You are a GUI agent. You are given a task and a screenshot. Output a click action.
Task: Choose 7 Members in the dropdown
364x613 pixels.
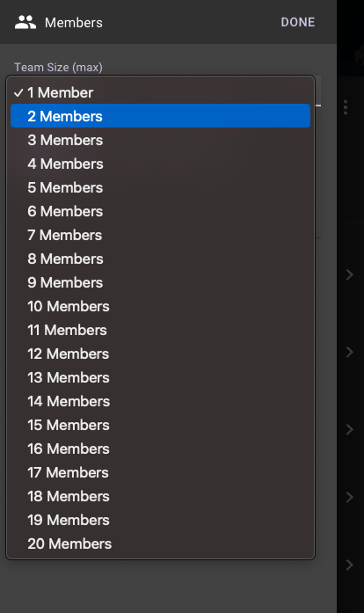[160, 235]
